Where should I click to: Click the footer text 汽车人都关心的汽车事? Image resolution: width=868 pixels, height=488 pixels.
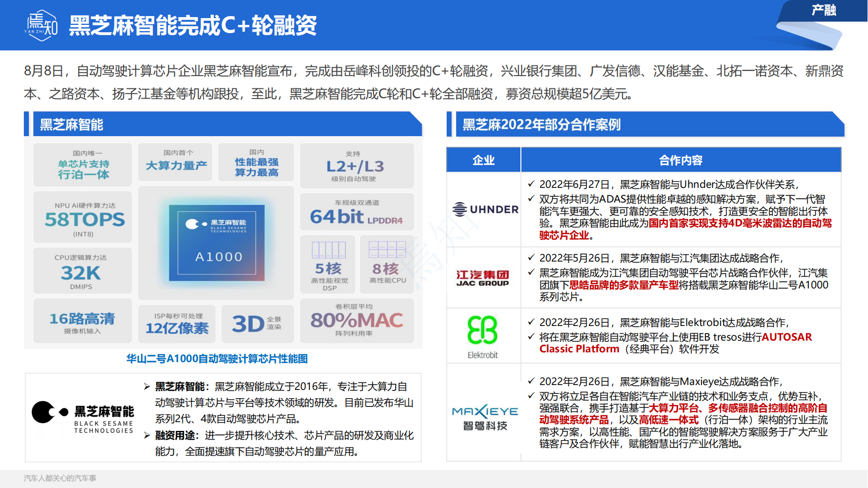[x=60, y=478]
